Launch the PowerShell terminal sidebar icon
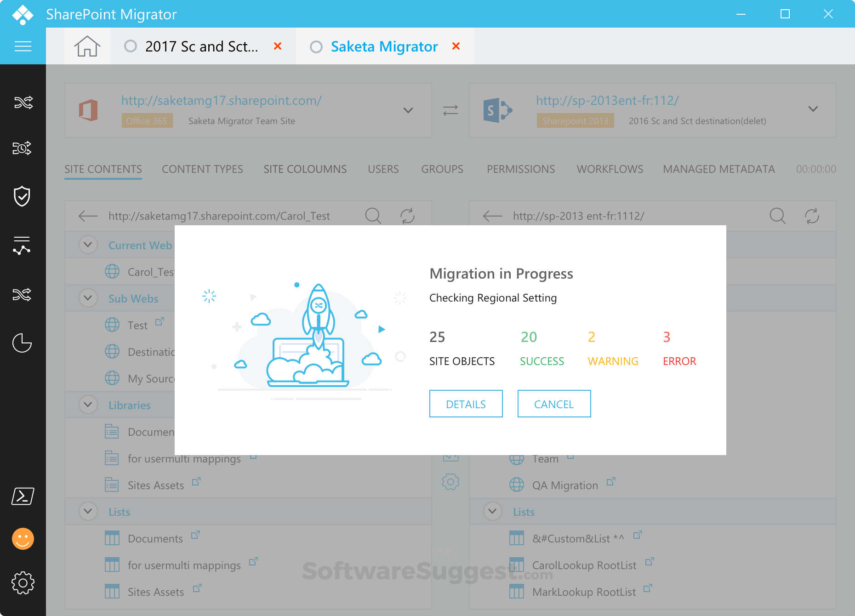Viewport: 855px width, 616px height. coord(23,496)
